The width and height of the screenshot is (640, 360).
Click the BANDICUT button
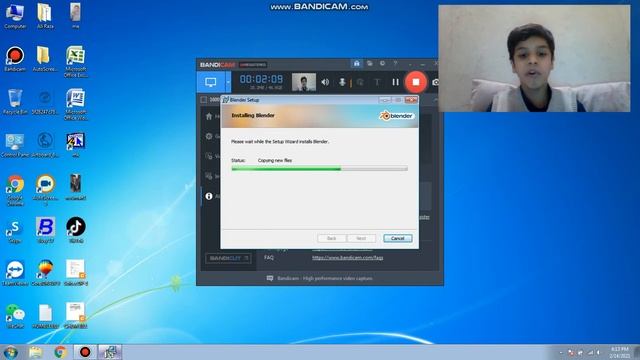click(x=228, y=258)
